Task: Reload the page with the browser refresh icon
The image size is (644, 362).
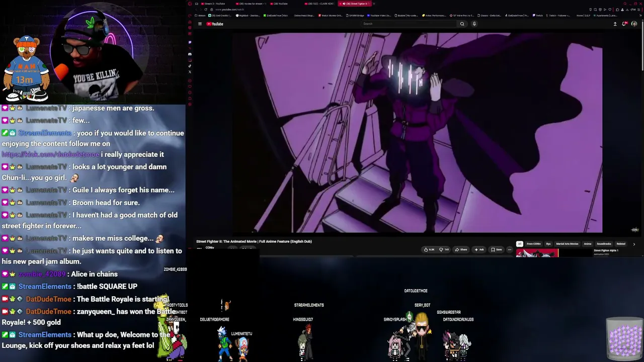Action: pyautogui.click(x=205, y=10)
